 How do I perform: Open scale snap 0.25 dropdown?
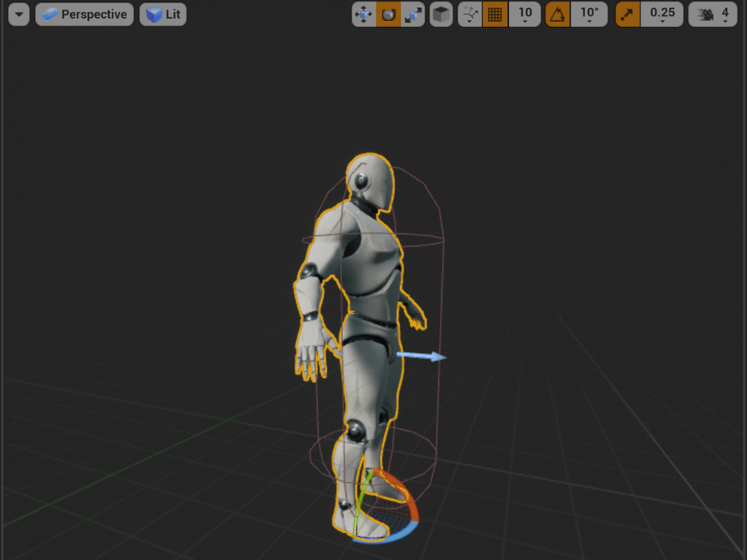(662, 15)
